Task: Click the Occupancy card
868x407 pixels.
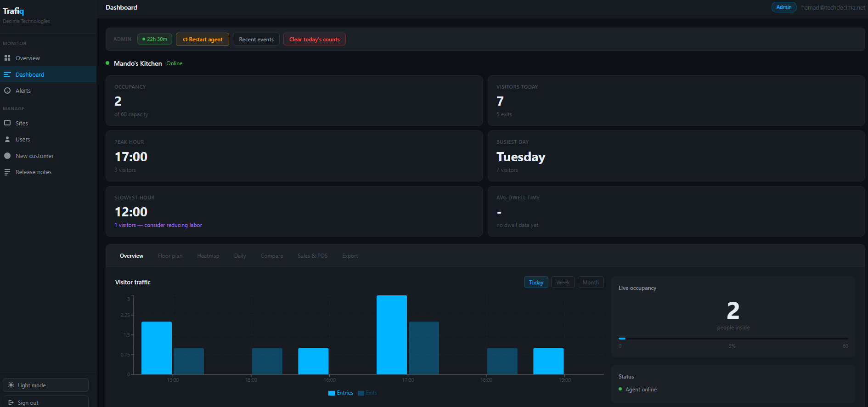Action: pos(294,101)
